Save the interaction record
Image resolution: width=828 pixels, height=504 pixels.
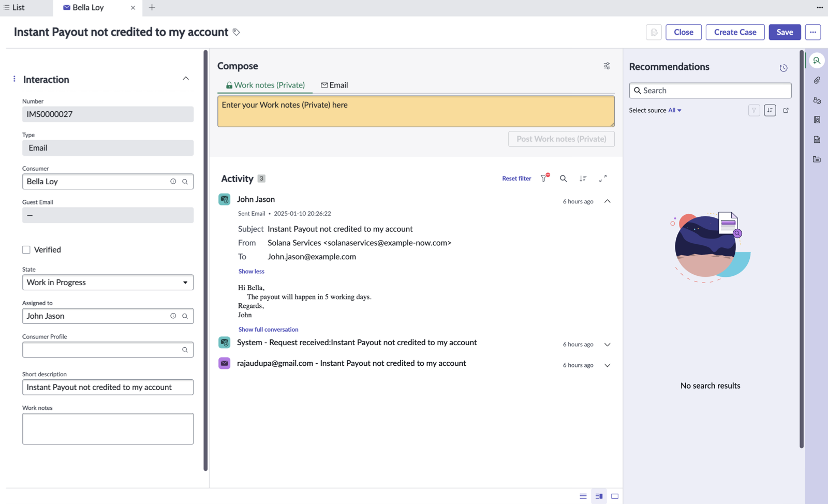point(785,32)
